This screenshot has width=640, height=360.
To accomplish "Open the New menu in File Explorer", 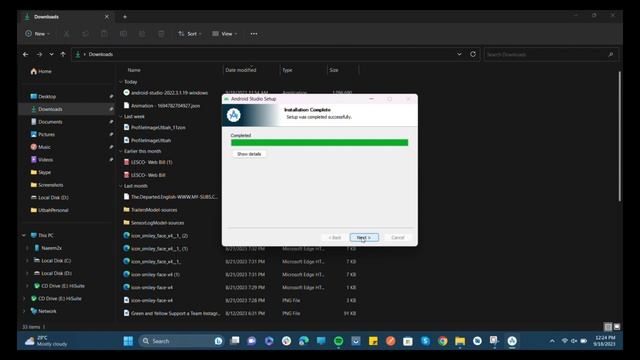I will (38, 34).
